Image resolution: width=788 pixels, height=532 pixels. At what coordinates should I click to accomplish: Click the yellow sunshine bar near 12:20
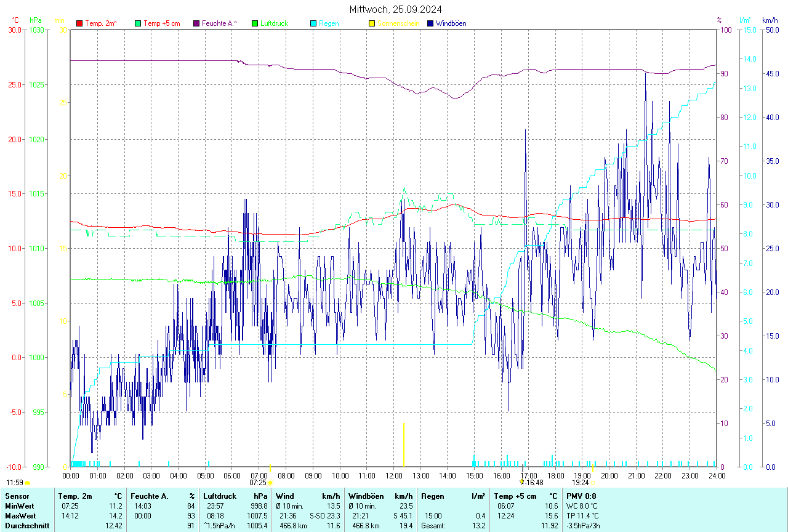tap(403, 445)
